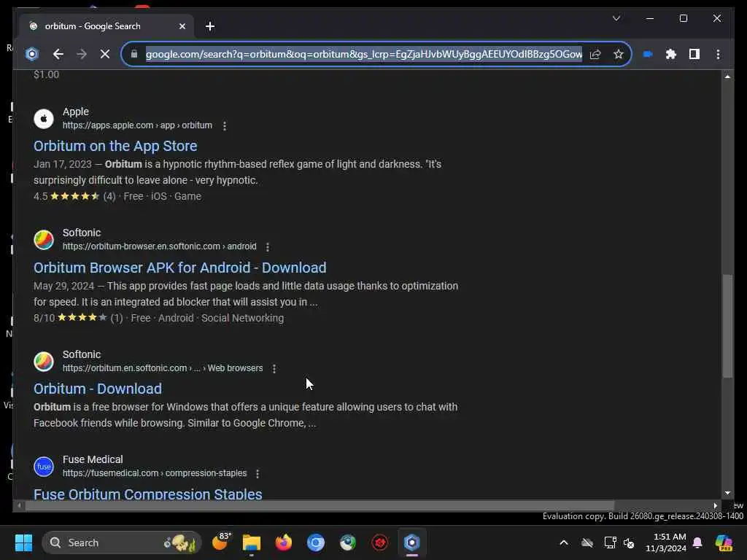This screenshot has height=560, width=747.
Task: Click the taskbar Search box
Action: point(122,542)
